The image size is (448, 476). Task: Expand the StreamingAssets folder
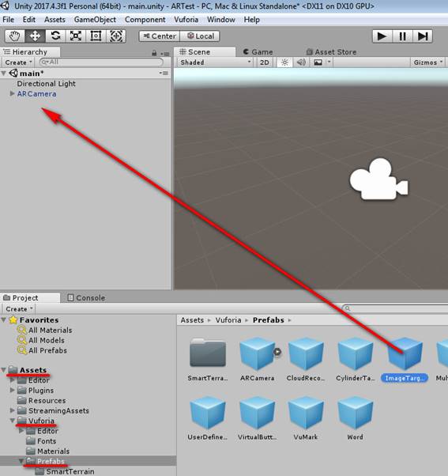click(x=12, y=410)
